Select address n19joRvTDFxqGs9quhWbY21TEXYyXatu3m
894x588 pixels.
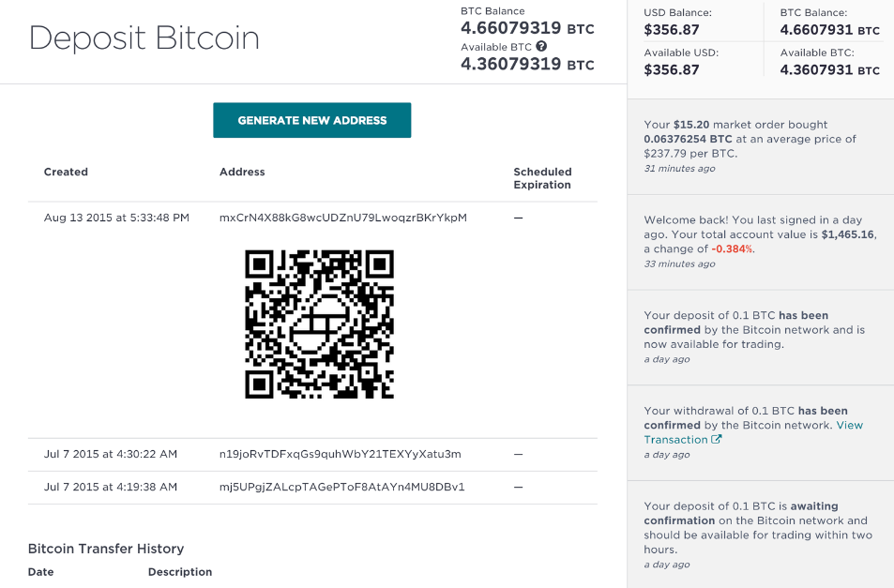coord(341,454)
